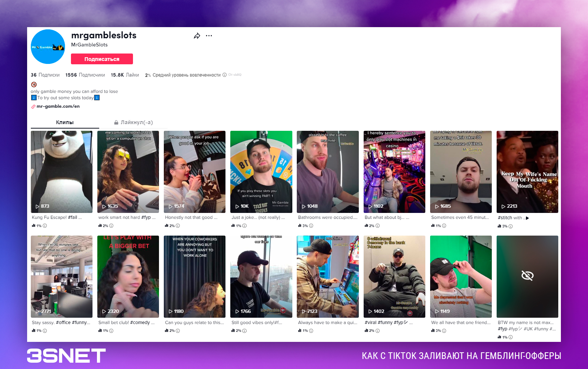Click the 36 Подписки following count
The image size is (588, 369).
tap(45, 75)
